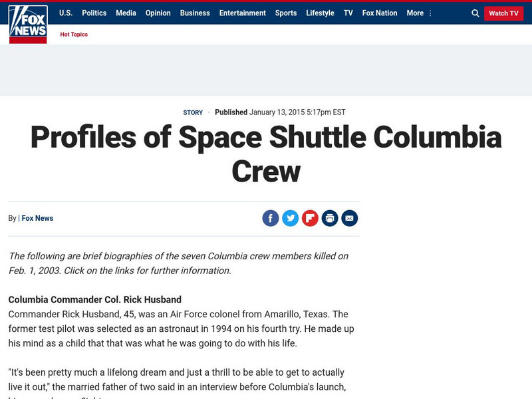Open the search magnifier icon
The image size is (532, 399).
pyautogui.click(x=475, y=13)
